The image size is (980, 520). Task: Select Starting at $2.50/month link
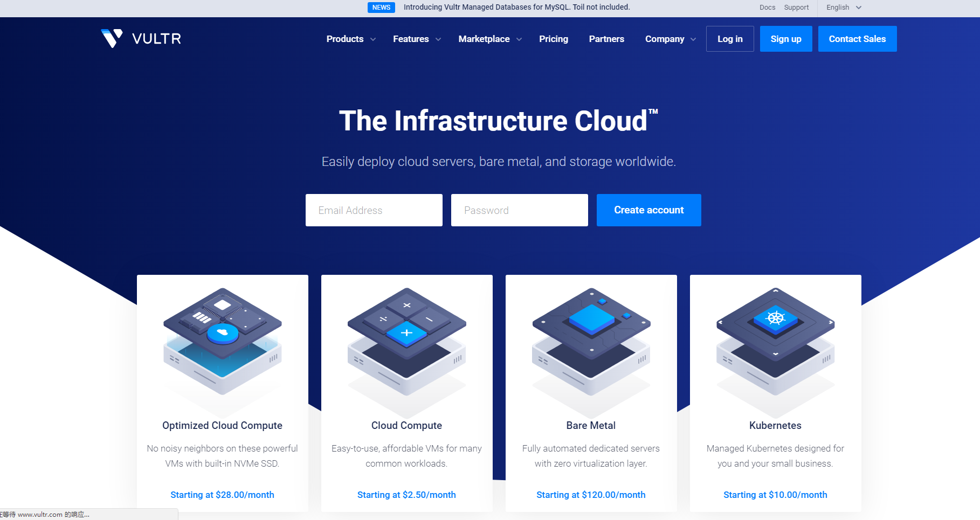click(406, 495)
